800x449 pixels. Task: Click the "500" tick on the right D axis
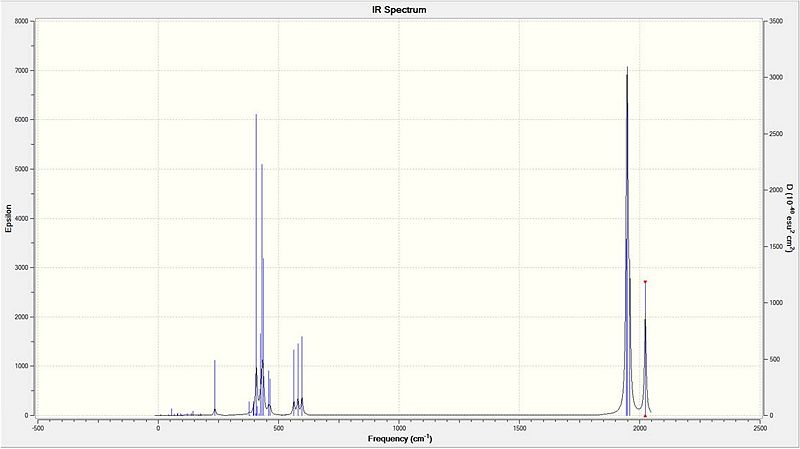pyautogui.click(x=776, y=360)
